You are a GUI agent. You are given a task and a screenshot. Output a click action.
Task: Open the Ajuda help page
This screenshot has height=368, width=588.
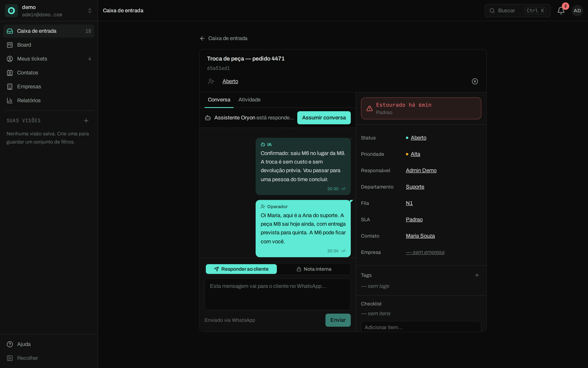pyautogui.click(x=49, y=344)
